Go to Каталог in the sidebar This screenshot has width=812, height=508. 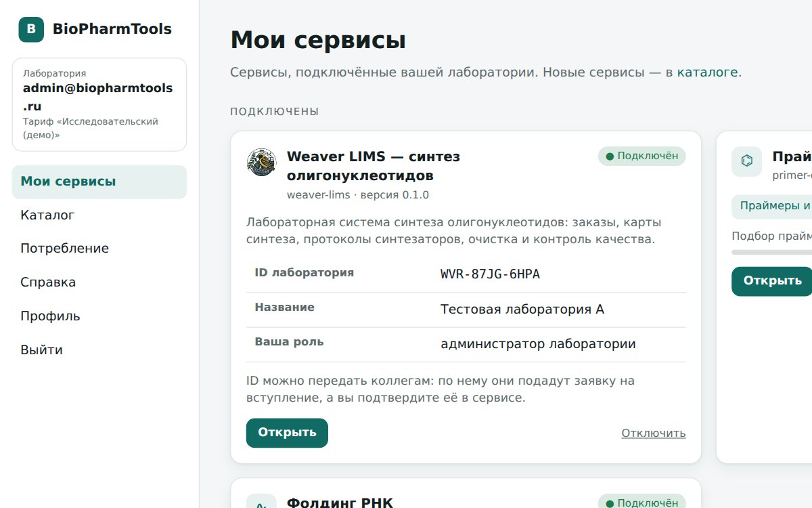pyautogui.click(x=99, y=215)
